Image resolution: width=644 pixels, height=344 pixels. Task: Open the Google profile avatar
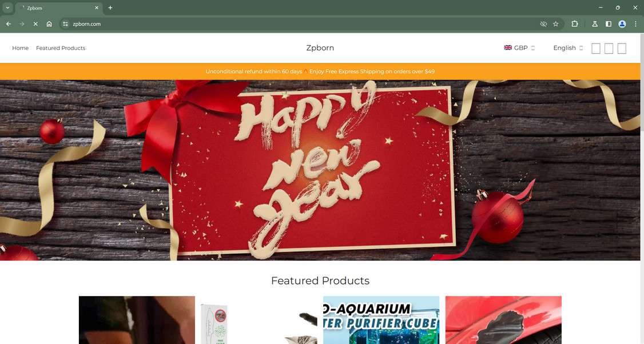(622, 24)
